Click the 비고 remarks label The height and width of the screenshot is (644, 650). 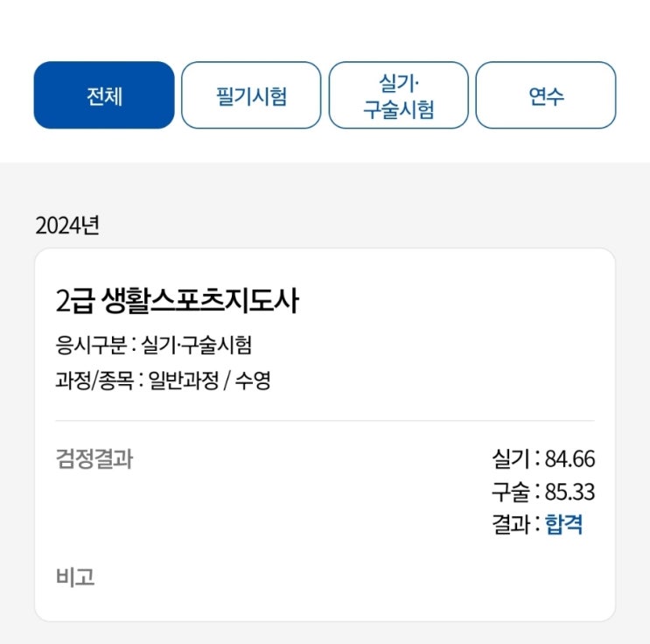click(74, 577)
